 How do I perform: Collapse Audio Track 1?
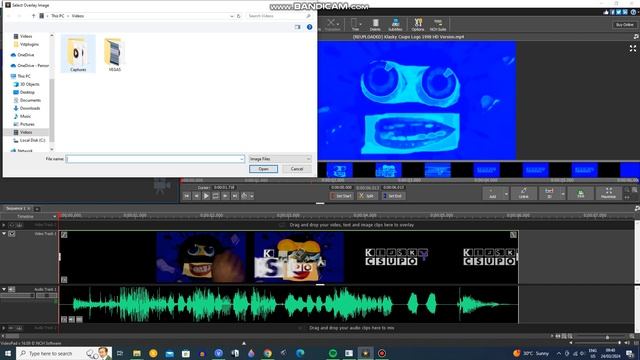(4, 289)
